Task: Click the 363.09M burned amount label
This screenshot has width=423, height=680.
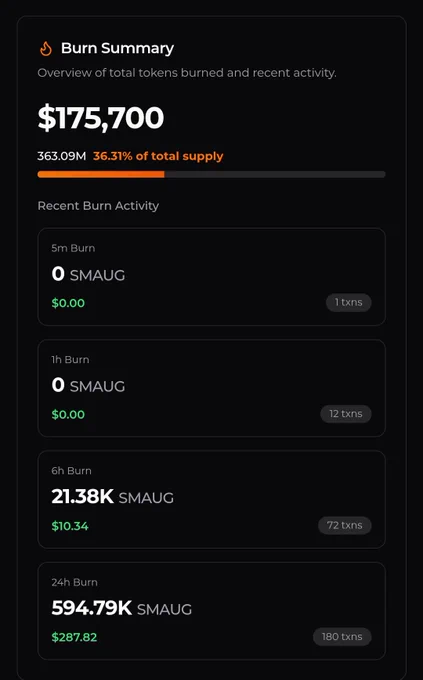Action: pyautogui.click(x=62, y=156)
